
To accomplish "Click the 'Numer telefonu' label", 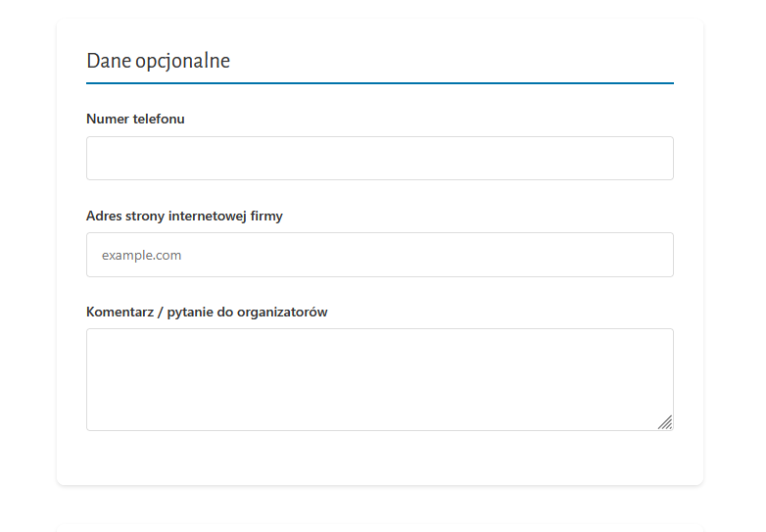I will [135, 119].
